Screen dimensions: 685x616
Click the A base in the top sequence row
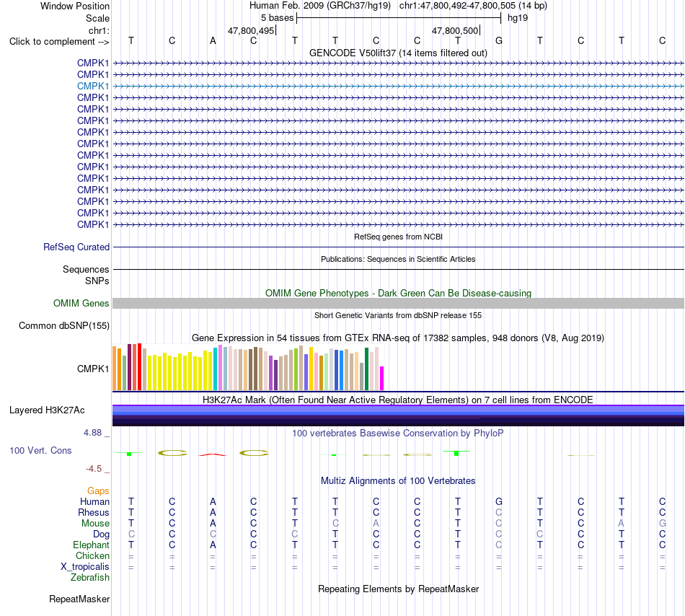pos(213,40)
